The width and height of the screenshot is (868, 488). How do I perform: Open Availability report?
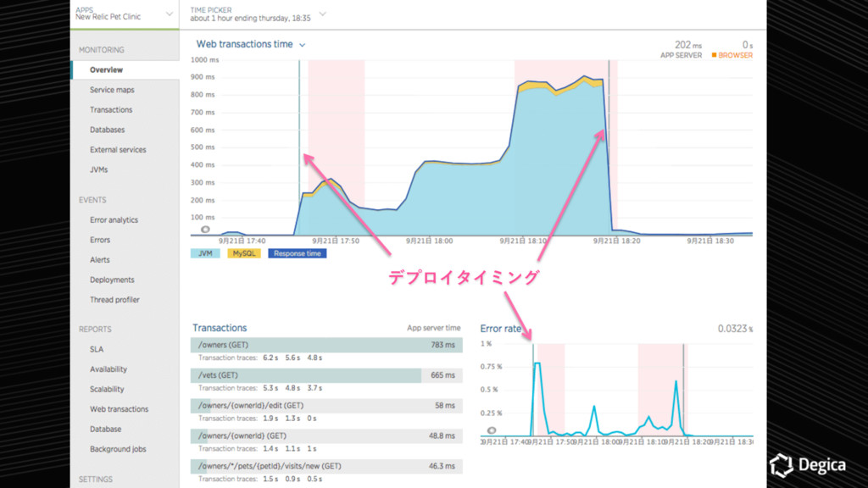coord(108,369)
